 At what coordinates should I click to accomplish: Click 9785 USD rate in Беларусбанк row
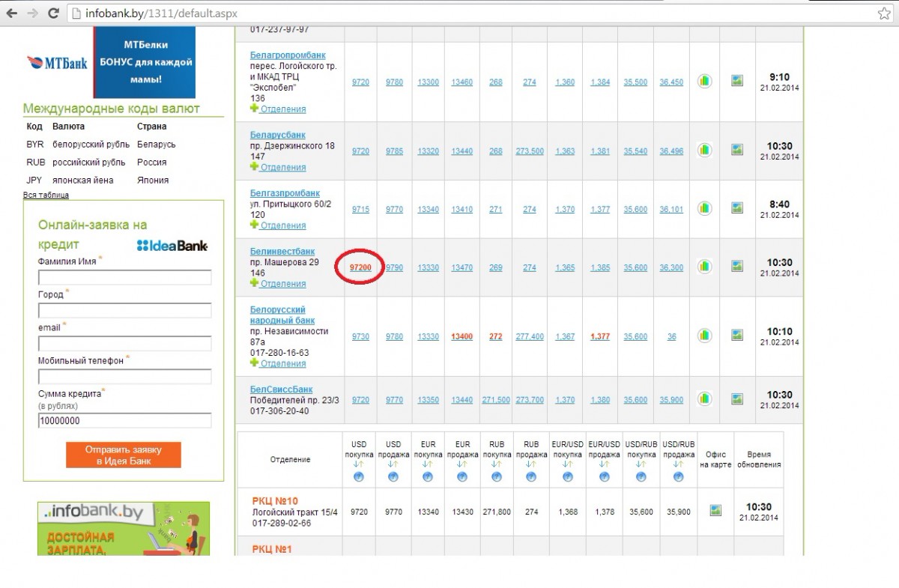click(394, 151)
